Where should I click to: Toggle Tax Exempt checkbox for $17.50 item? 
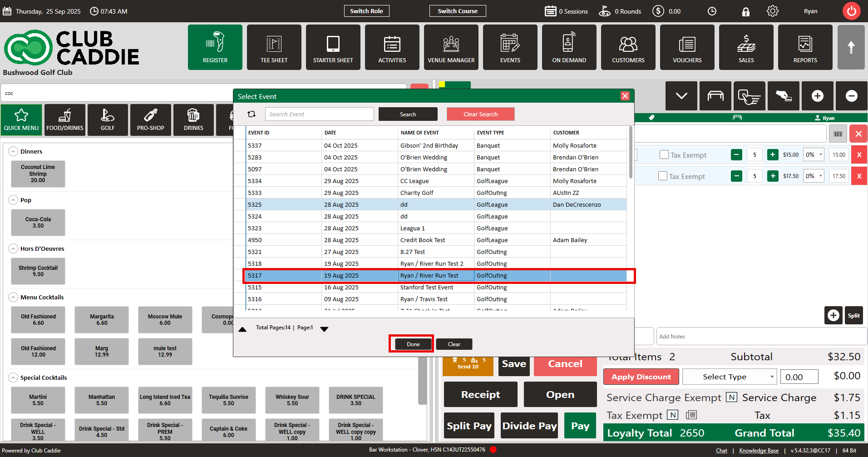[663, 176]
